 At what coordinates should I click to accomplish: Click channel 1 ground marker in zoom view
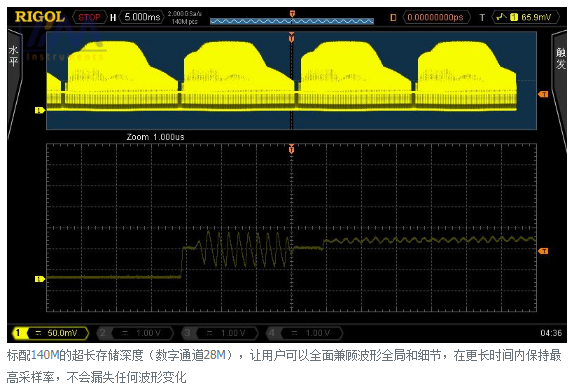[x=40, y=279]
